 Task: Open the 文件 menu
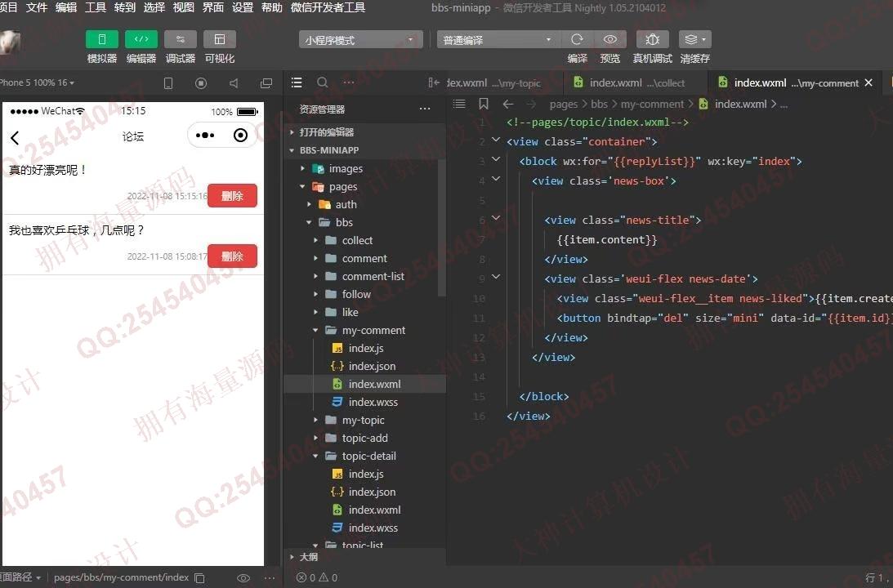tap(37, 7)
